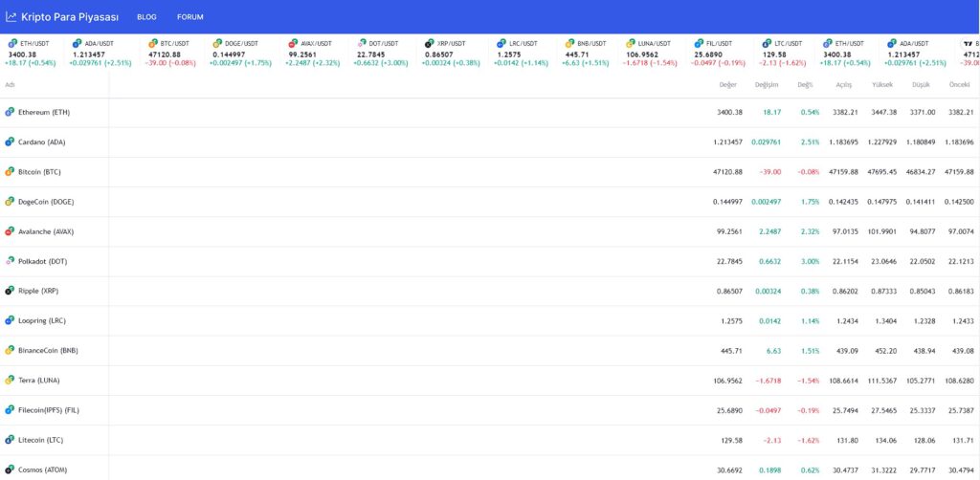The width and height of the screenshot is (980, 480).
Task: Click the DogeCoin row icon
Action: [x=10, y=202]
